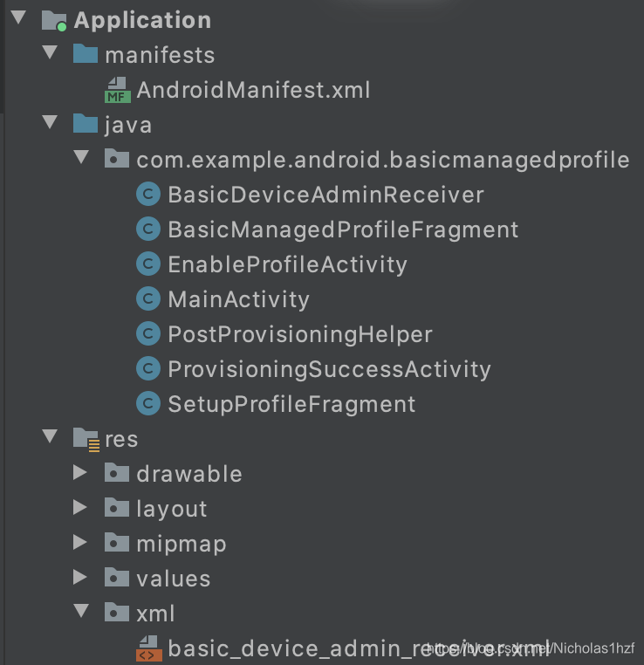Collapse the xml folder arrow
This screenshot has width=644, height=665.
click(x=81, y=610)
